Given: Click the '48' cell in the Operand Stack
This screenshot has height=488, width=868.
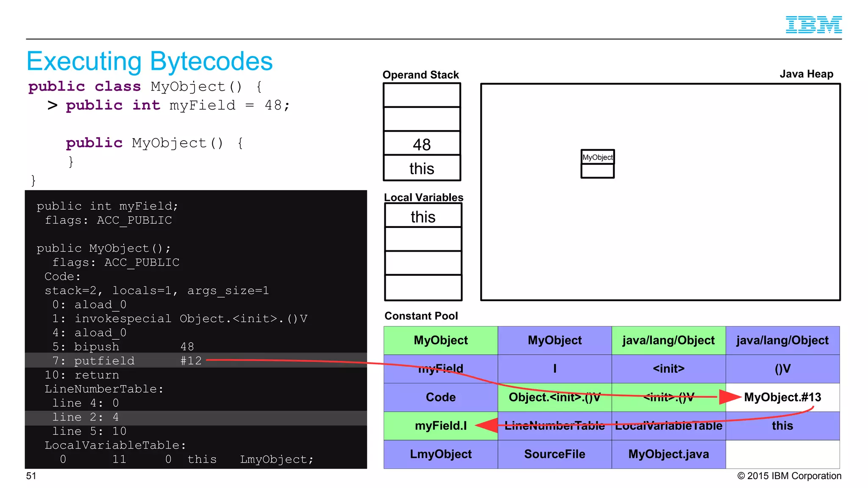Looking at the screenshot, I should tap(422, 144).
